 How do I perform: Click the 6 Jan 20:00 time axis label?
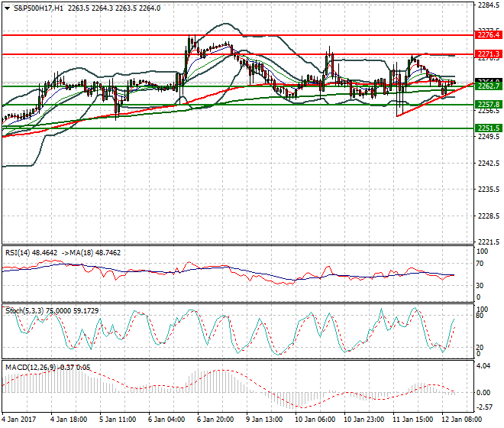215,420
